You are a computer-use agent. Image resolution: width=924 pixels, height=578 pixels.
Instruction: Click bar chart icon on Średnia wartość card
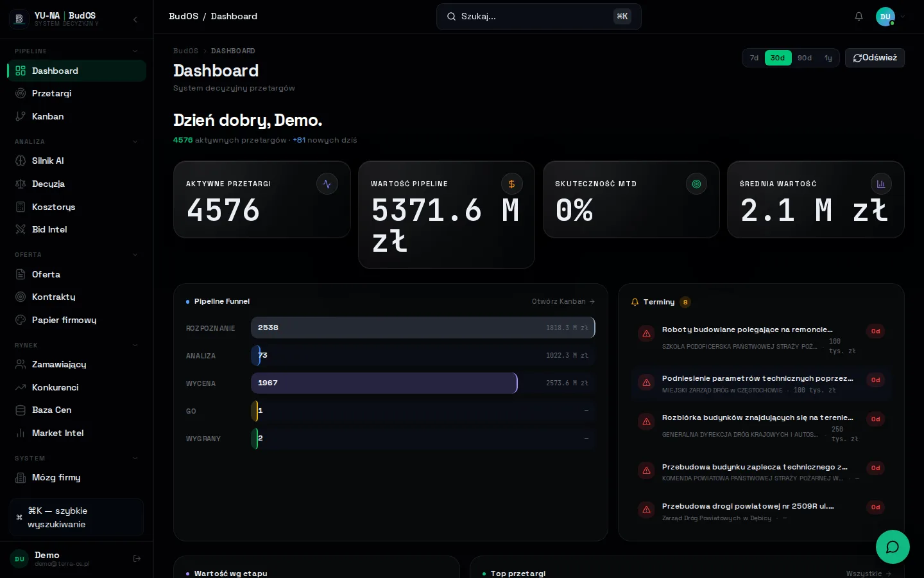[881, 184]
